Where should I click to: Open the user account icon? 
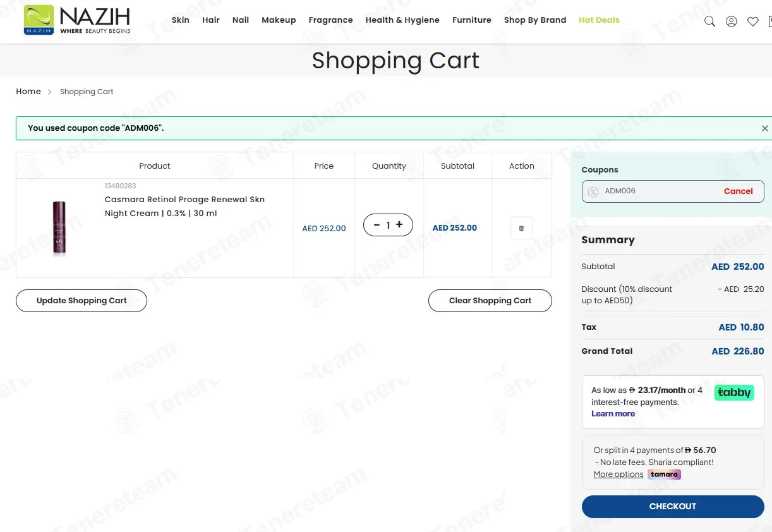click(732, 21)
